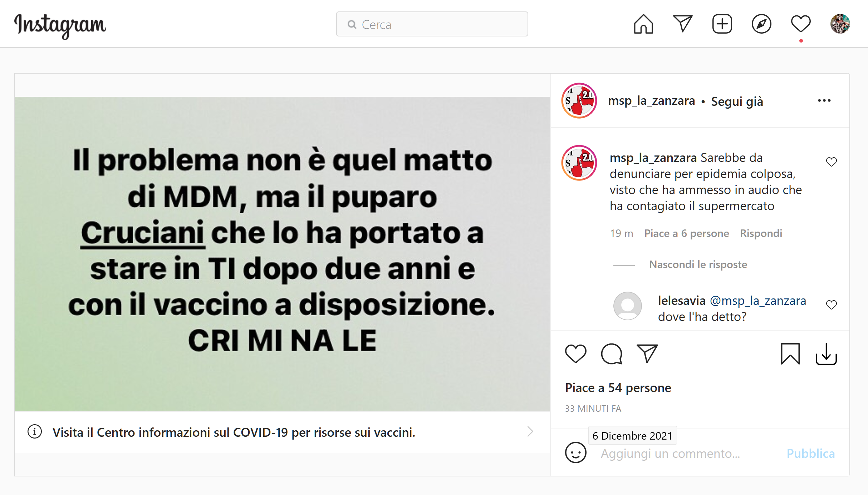Save post with bookmark icon
The width and height of the screenshot is (868, 495).
tap(790, 354)
